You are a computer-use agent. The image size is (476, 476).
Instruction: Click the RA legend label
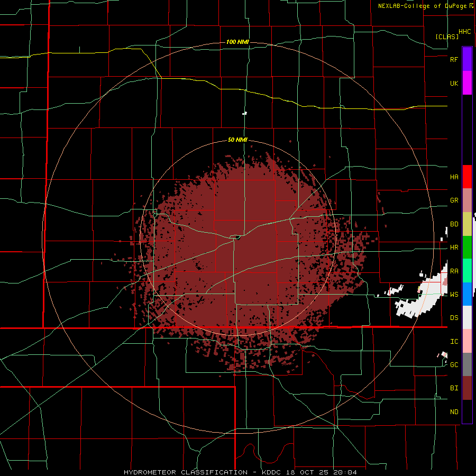pyautogui.click(x=454, y=271)
